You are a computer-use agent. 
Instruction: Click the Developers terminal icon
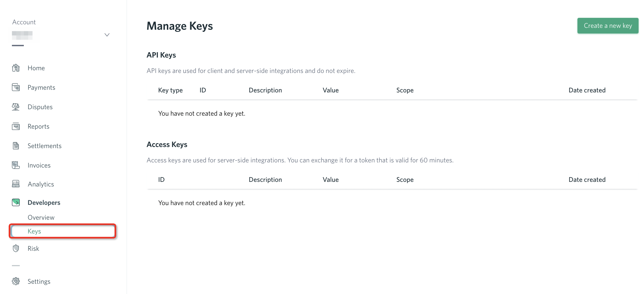(x=16, y=202)
